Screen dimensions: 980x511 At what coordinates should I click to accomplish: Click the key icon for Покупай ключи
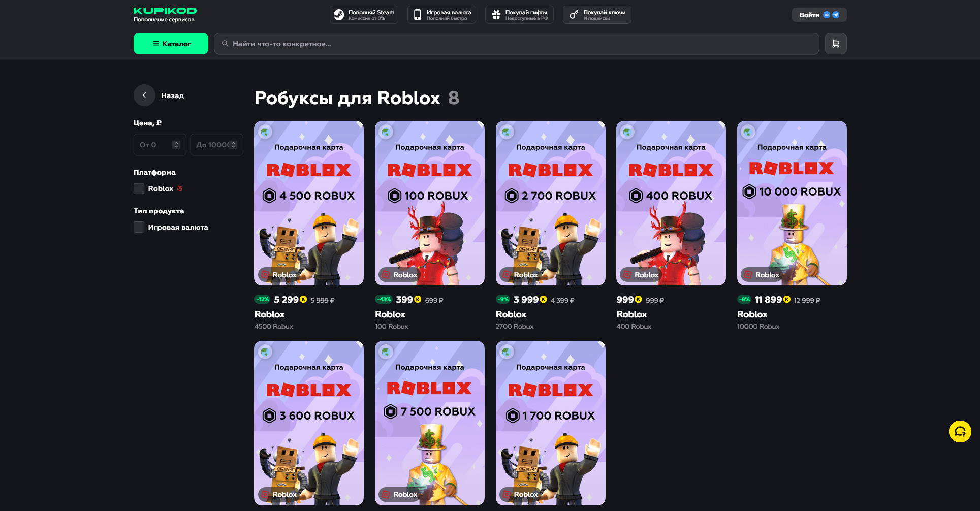(574, 15)
